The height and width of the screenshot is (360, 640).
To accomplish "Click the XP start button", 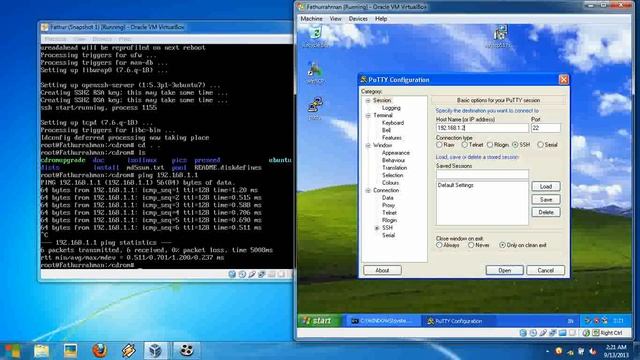I will (318, 321).
